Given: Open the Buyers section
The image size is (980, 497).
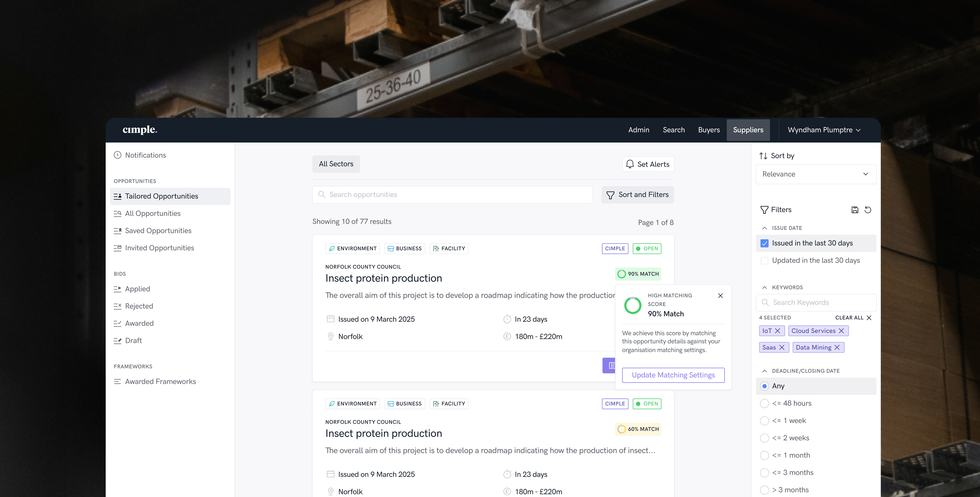Looking at the screenshot, I should pyautogui.click(x=709, y=130).
